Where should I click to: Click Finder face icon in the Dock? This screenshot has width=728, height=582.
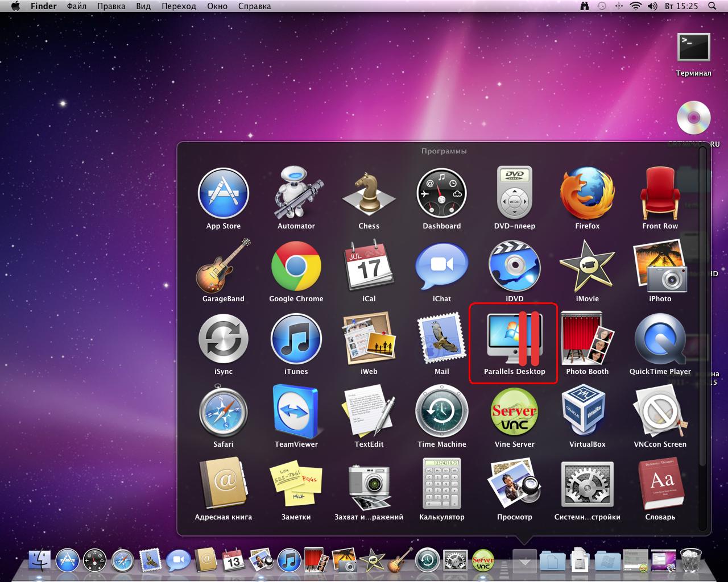pyautogui.click(x=39, y=560)
